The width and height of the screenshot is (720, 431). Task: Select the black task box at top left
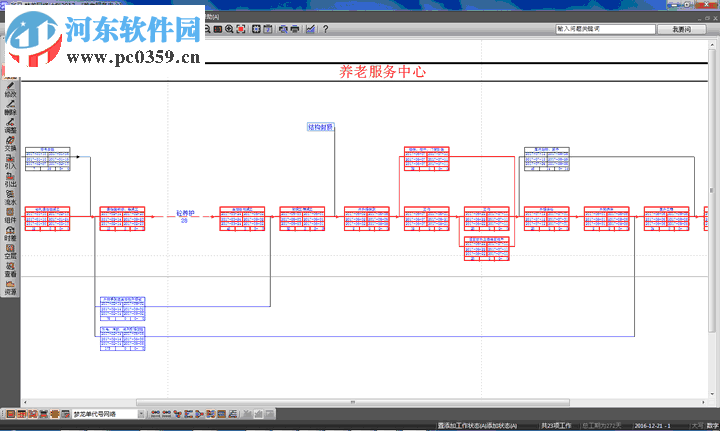click(x=48, y=159)
